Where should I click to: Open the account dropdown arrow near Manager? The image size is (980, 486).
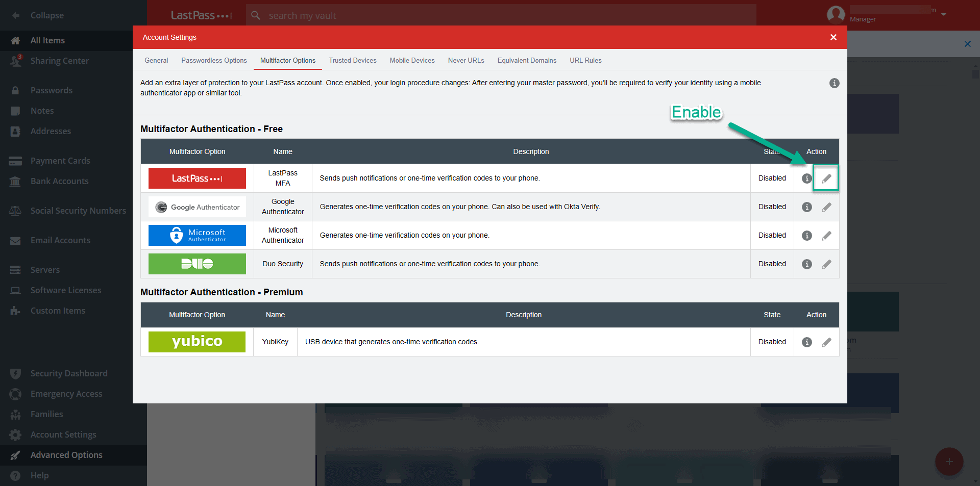[944, 14]
